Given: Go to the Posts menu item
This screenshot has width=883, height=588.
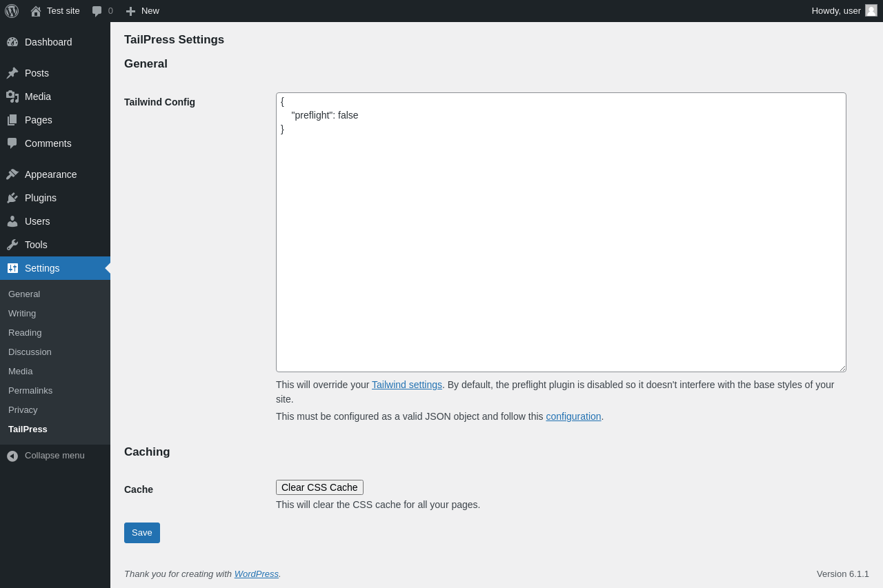Looking at the screenshot, I should pos(55,73).
